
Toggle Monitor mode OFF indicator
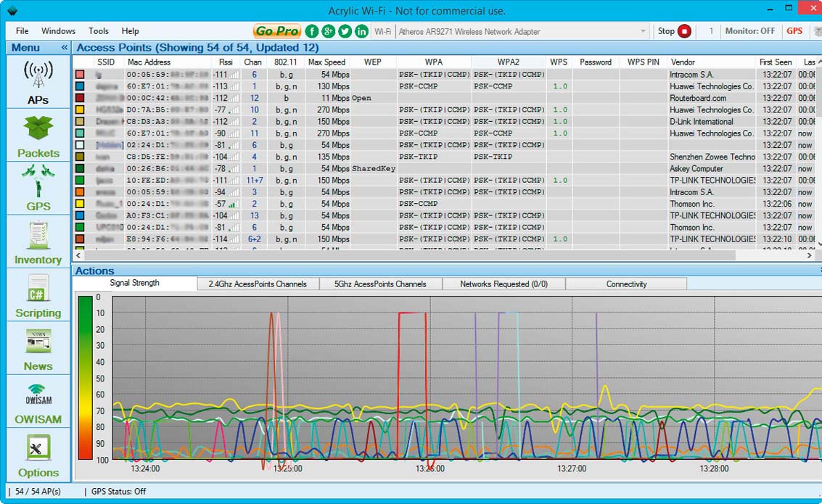[749, 31]
